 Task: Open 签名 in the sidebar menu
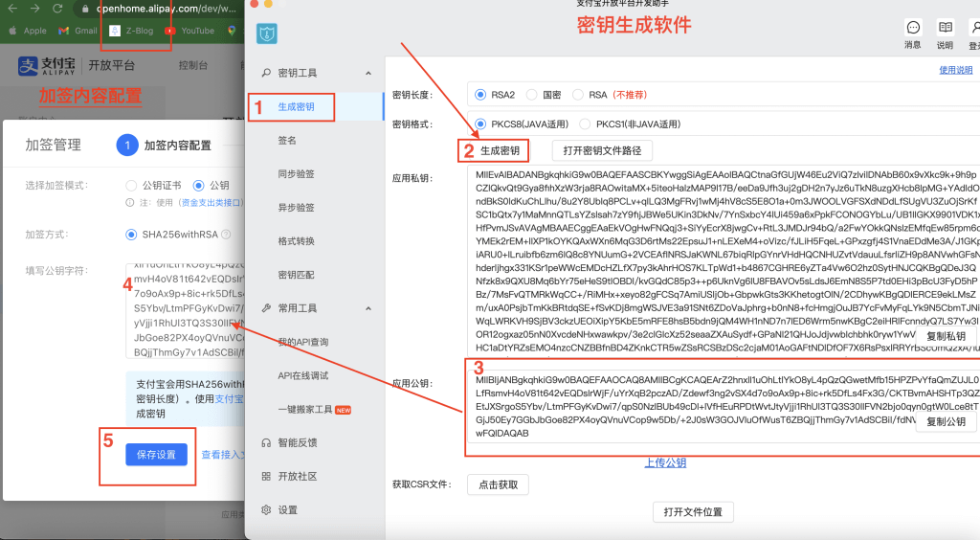coord(286,141)
